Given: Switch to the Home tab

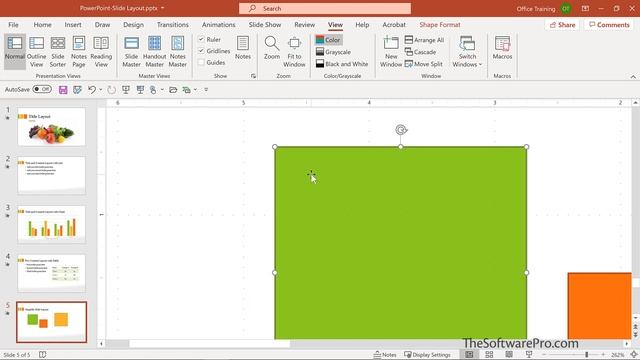Looking at the screenshot, I should click(x=42, y=25).
